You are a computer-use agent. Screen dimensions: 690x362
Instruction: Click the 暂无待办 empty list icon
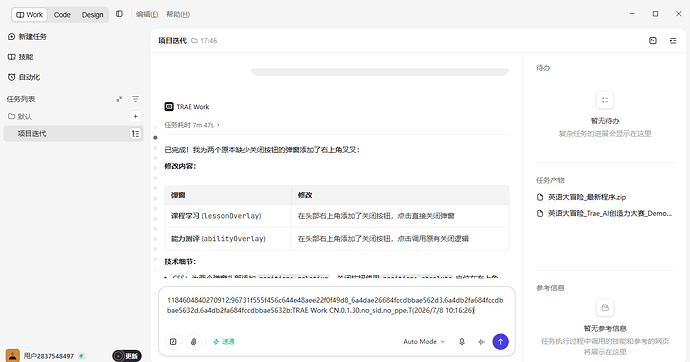pyautogui.click(x=605, y=100)
